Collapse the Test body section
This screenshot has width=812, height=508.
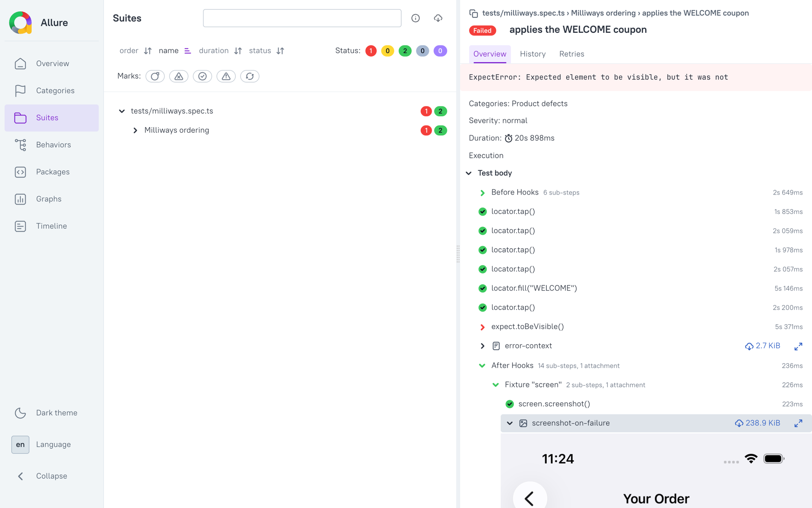click(x=469, y=173)
